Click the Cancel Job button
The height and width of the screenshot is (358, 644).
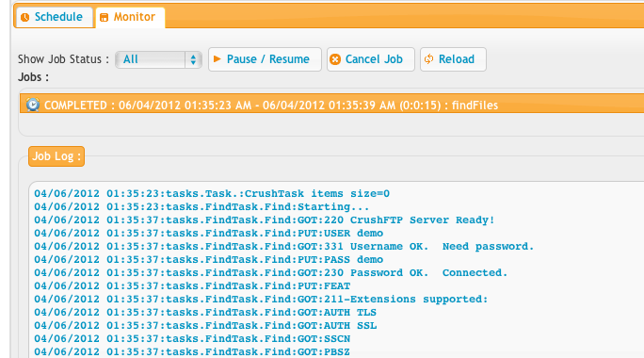371,59
